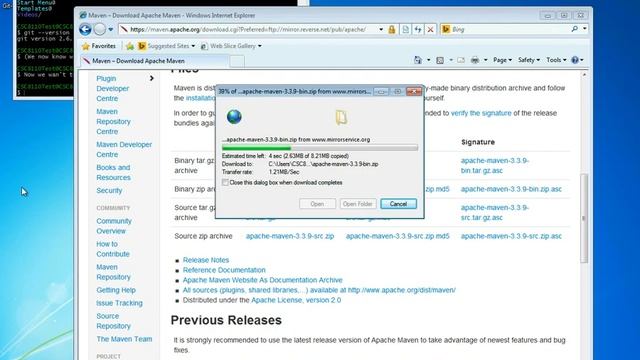Image resolution: width=640 pixels, height=360 pixels.
Task: Open Maven Developer Centre link
Action: [x=124, y=149]
